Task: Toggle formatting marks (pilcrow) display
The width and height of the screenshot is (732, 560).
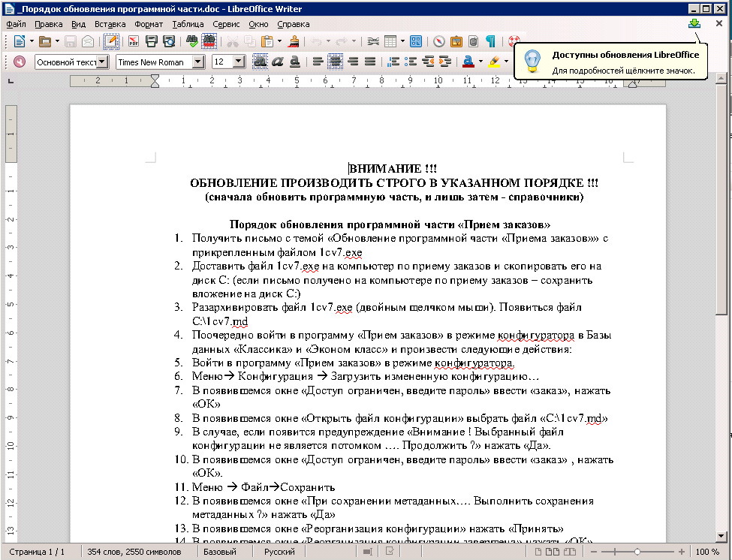Action: pyautogui.click(x=490, y=41)
